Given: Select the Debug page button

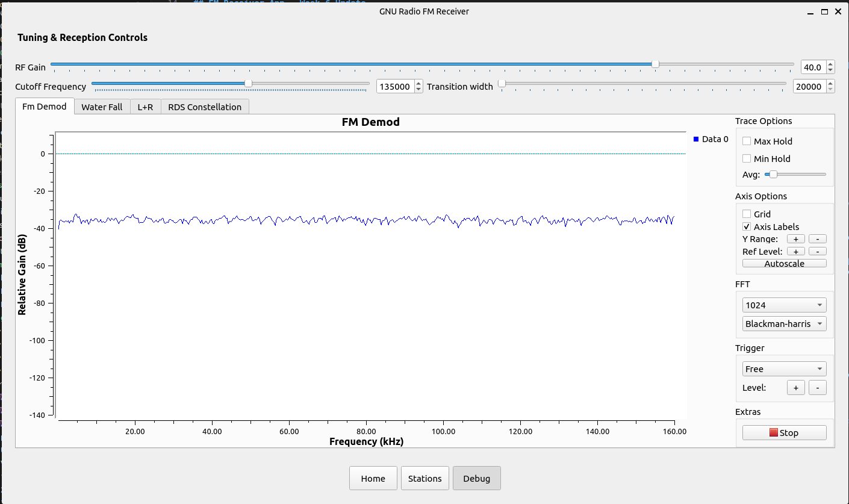Looking at the screenshot, I should coord(477,478).
